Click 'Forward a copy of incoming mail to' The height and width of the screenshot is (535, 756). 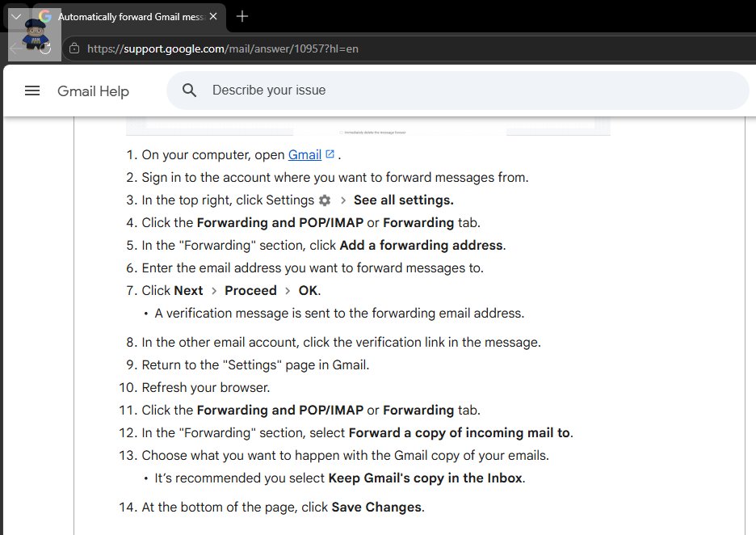(459, 432)
